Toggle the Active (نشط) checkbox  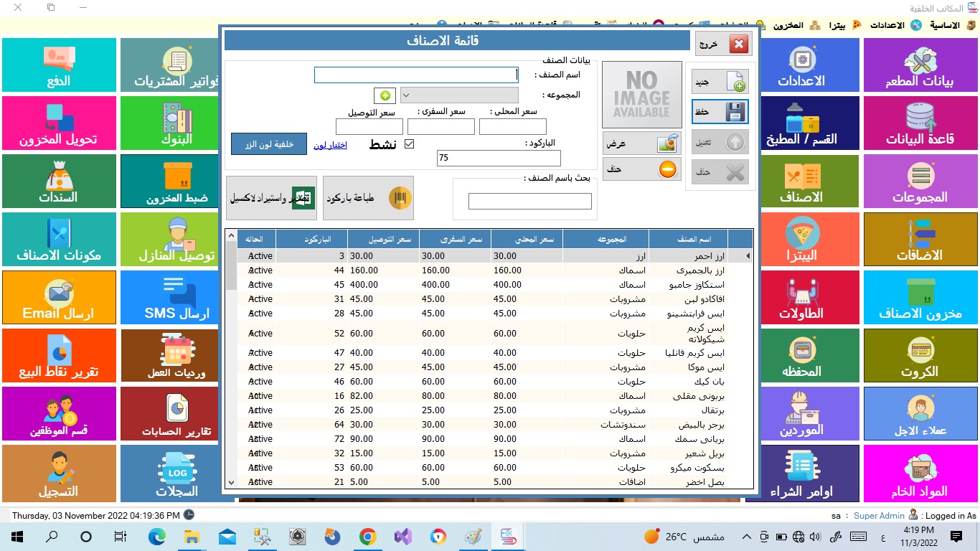tap(410, 144)
